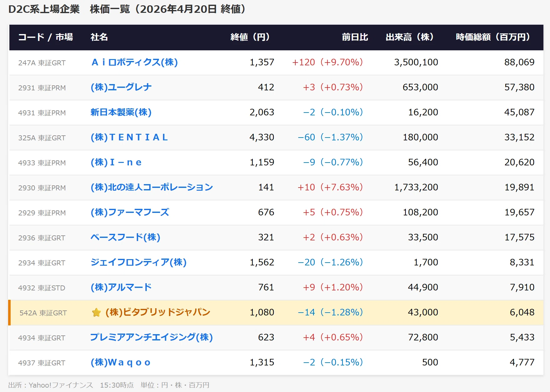Open the (株)北の達人コーポレーション link
This screenshot has height=392, width=550.
tap(152, 187)
